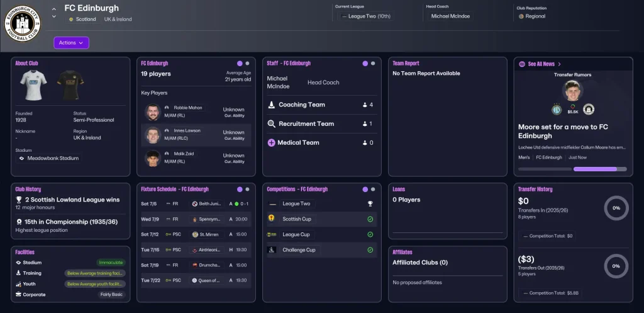Click the white home kit shirt

pyautogui.click(x=34, y=85)
